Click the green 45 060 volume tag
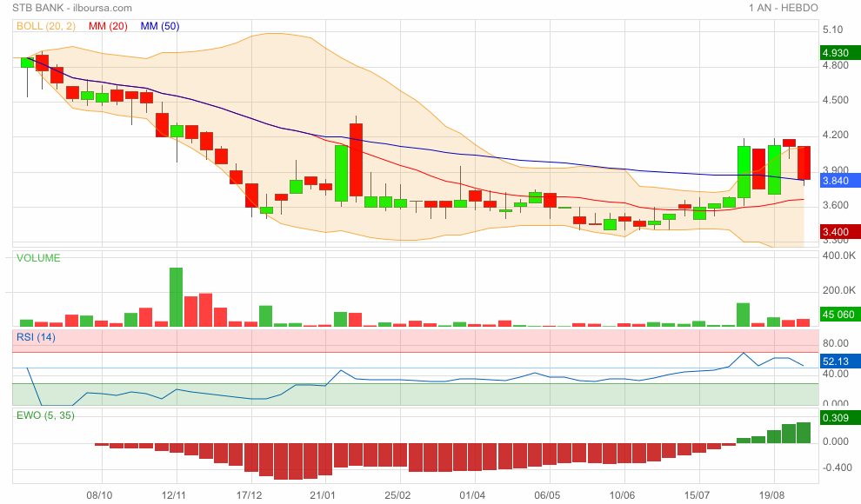Viewport: 861px width, 504px height. click(840, 315)
